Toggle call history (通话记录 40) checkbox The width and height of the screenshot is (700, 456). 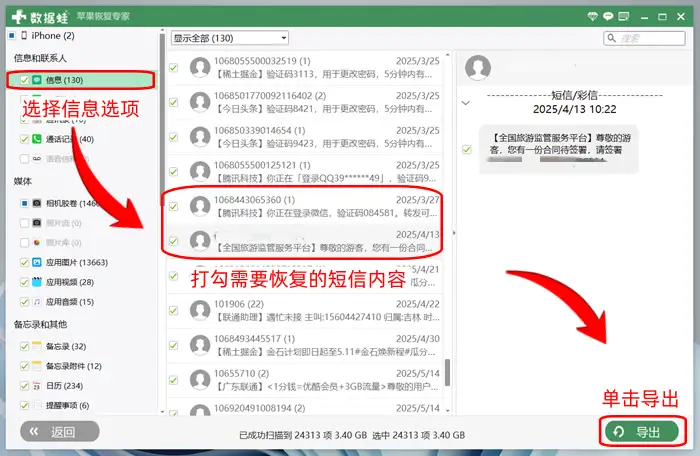click(24, 139)
